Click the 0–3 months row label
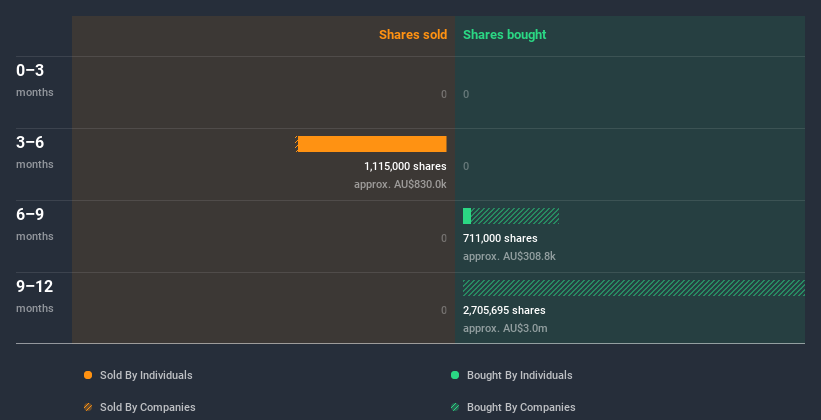This screenshot has width=821, height=420. (35, 80)
